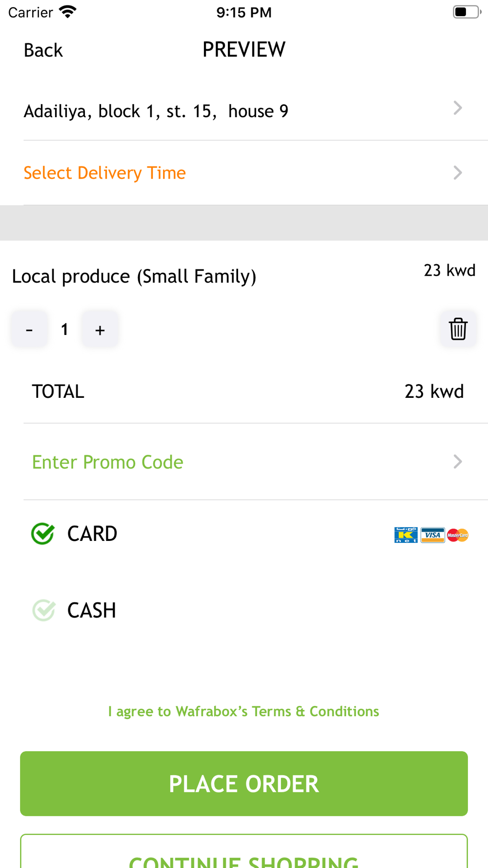Tap the KNET payment logo

coord(406,535)
